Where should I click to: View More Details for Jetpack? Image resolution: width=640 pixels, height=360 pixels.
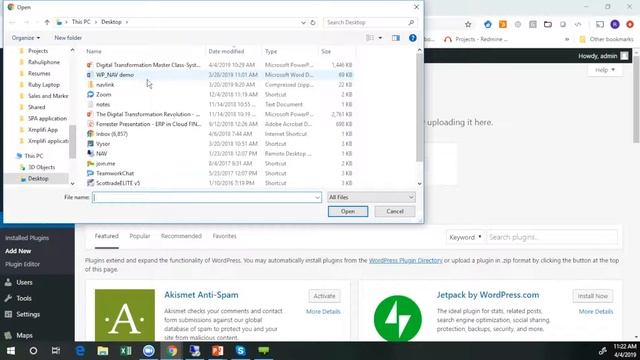(x=596, y=311)
